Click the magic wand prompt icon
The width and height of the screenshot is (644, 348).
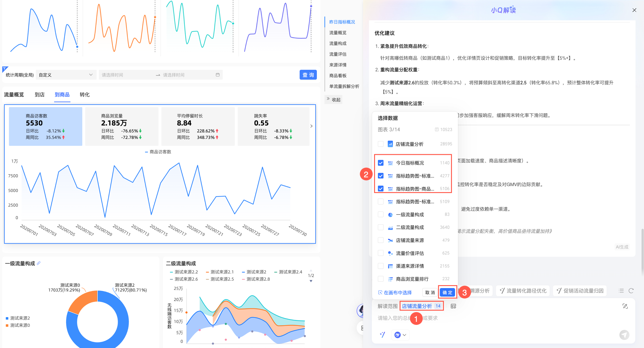[382, 335]
